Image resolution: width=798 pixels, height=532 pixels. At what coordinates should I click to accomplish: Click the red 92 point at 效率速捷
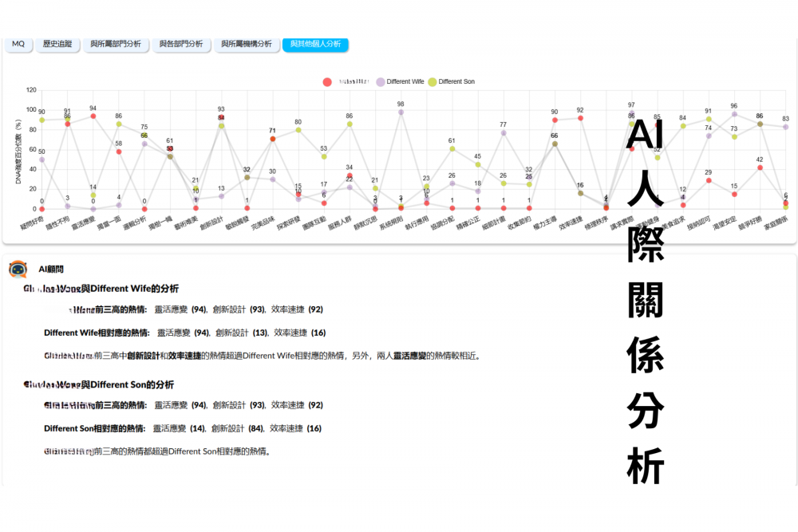tap(580, 118)
